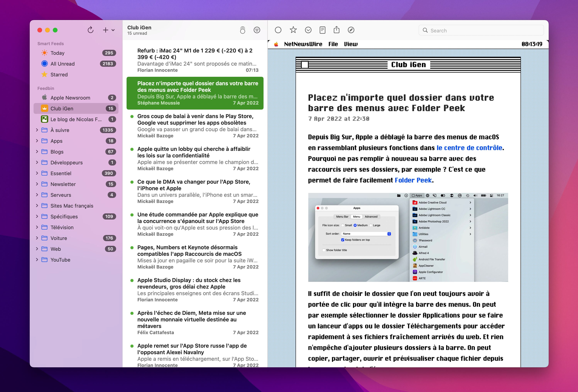Expand the Blogs folder
The height and width of the screenshot is (392, 578).
(37, 151)
